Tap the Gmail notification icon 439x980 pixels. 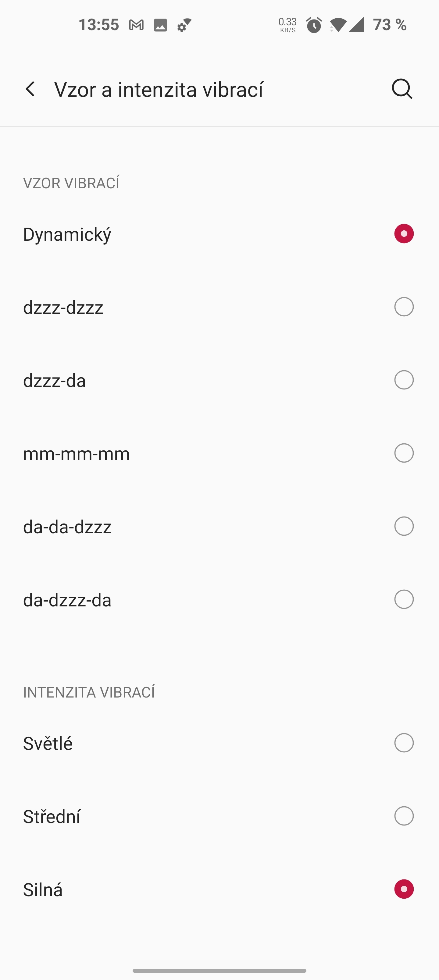coord(136,25)
